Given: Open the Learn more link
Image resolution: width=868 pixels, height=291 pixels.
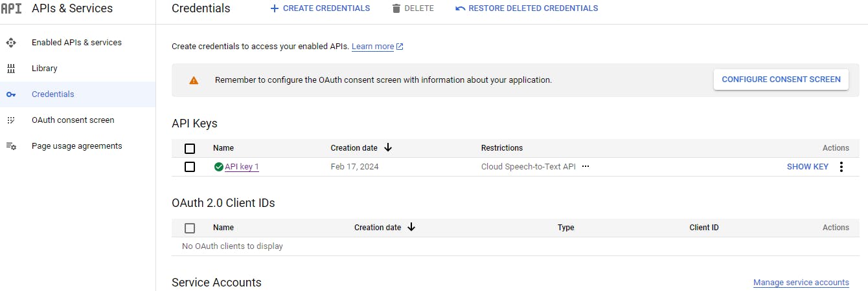Looking at the screenshot, I should tap(373, 47).
